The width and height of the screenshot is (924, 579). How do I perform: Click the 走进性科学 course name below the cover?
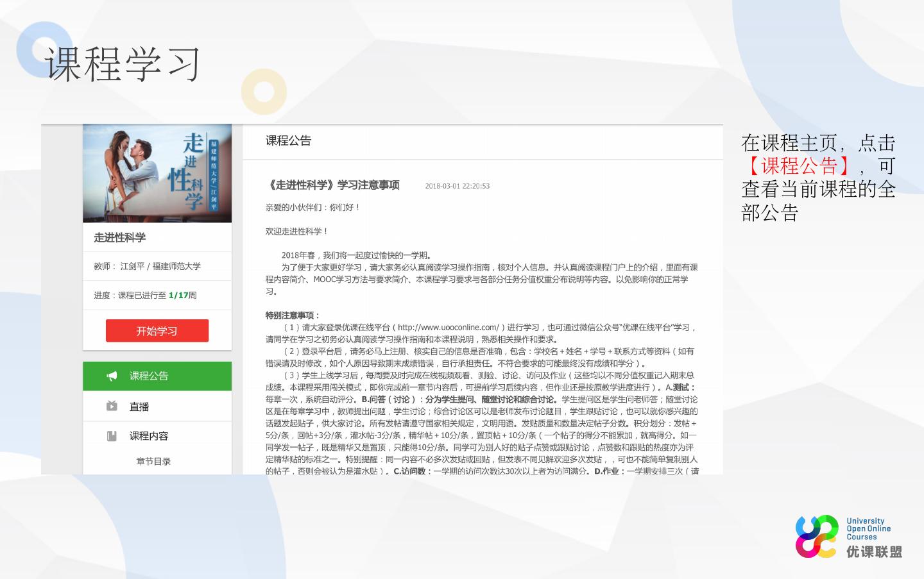tap(120, 237)
